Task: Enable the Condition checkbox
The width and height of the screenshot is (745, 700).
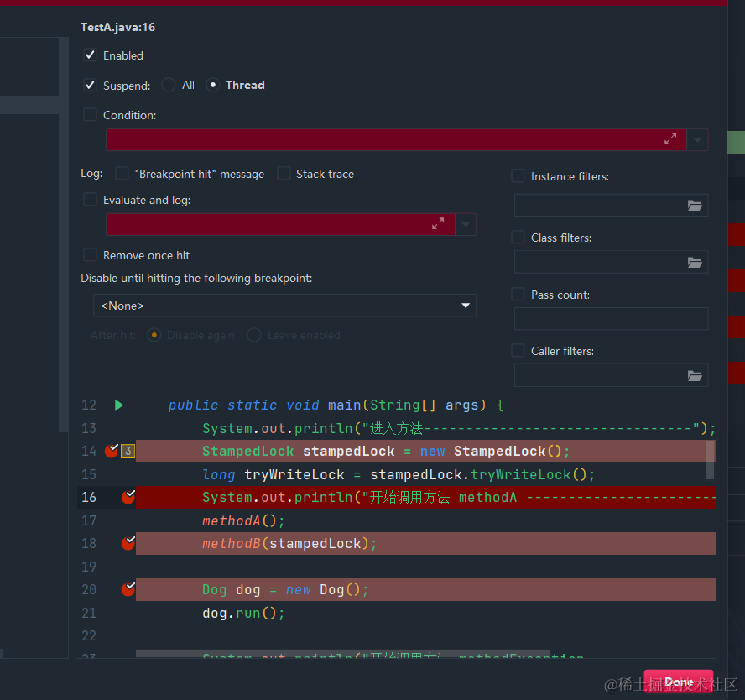Action: 90,115
